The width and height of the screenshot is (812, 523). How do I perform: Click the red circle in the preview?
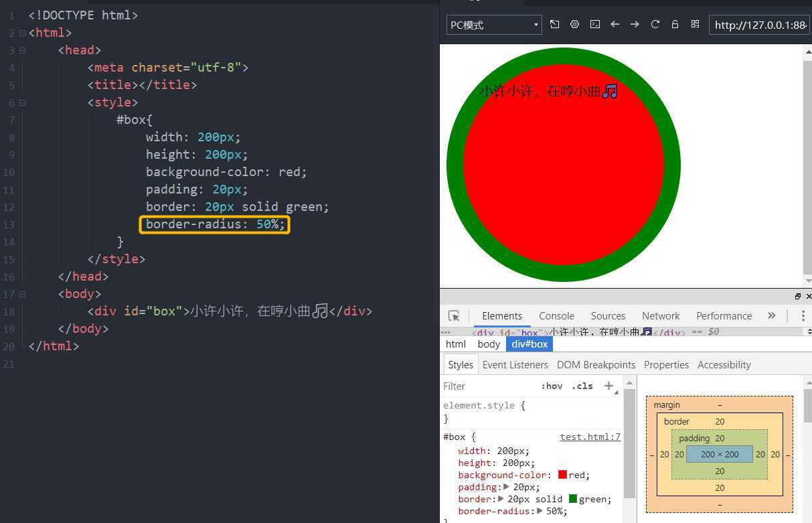click(564, 165)
